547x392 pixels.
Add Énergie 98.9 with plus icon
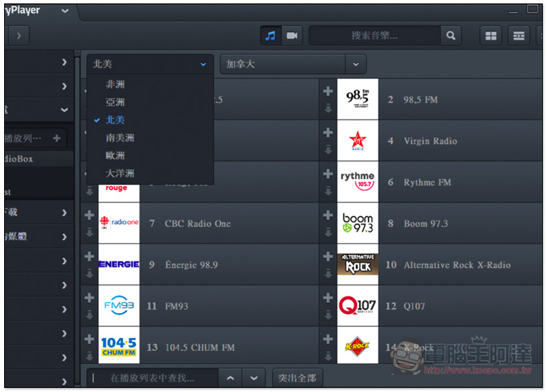[90, 257]
